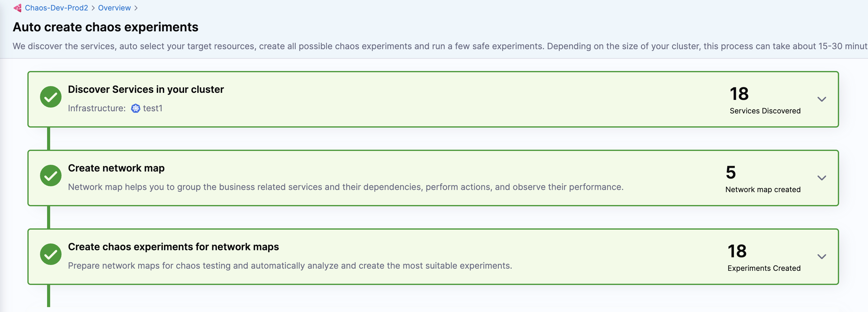This screenshot has width=868, height=312.
Task: Expand the Create chaos experiments chevron
Action: pyautogui.click(x=822, y=256)
